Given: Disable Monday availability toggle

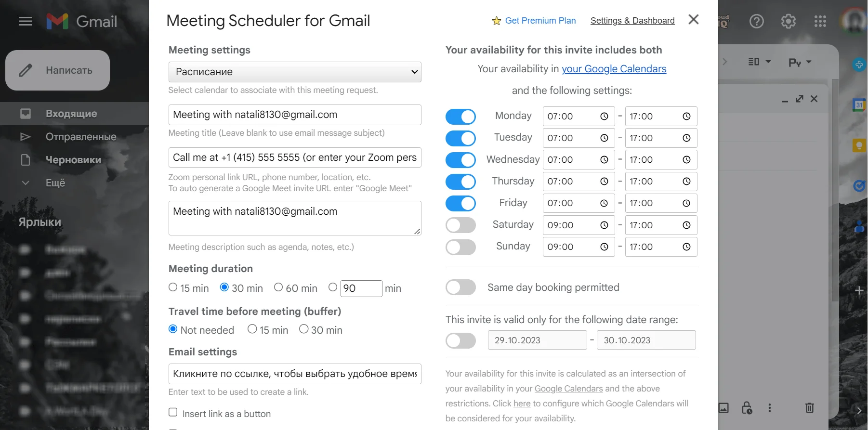Looking at the screenshot, I should pyautogui.click(x=460, y=117).
